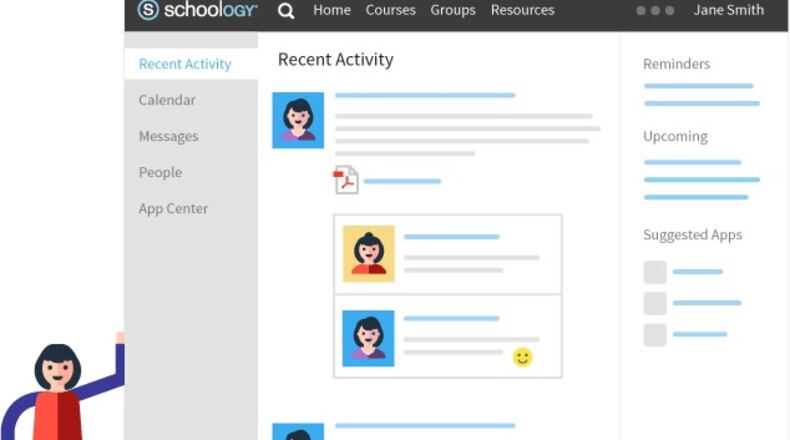
Task: Click the smiley emoji in the comment
Action: pyautogui.click(x=522, y=357)
